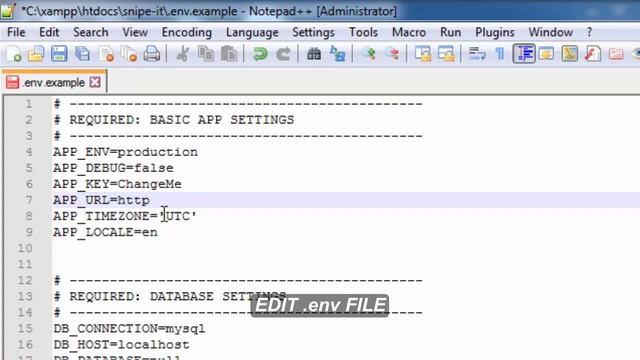640x360 pixels.
Task: Synchronize horizontal scrolling icon
Action: 446,54
